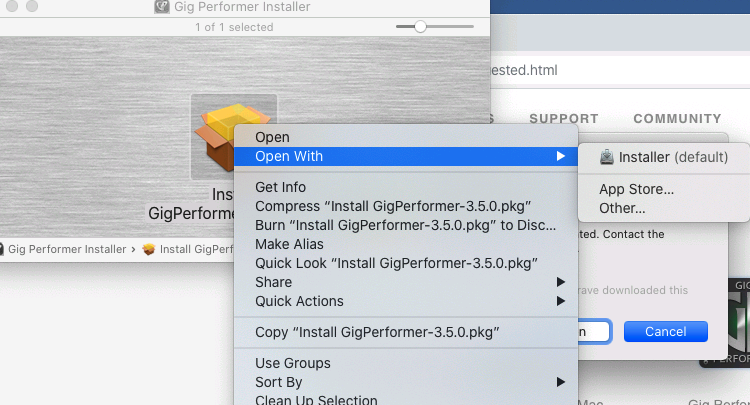
Task: Click the outlined button left of Cancel
Action: 594,331
